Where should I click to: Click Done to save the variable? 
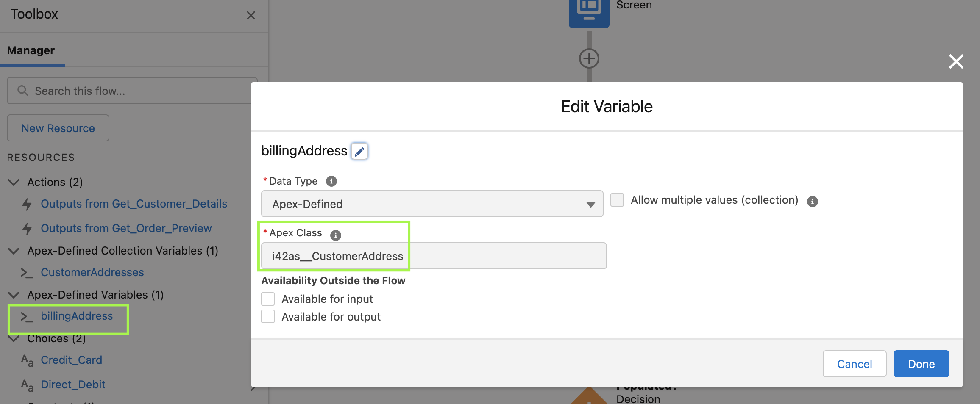[x=921, y=364]
